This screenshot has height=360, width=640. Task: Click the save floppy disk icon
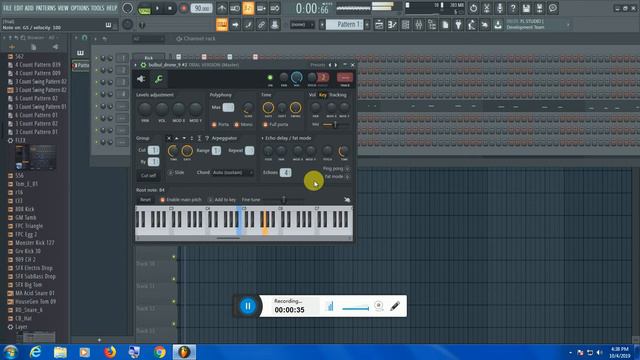pos(526,8)
